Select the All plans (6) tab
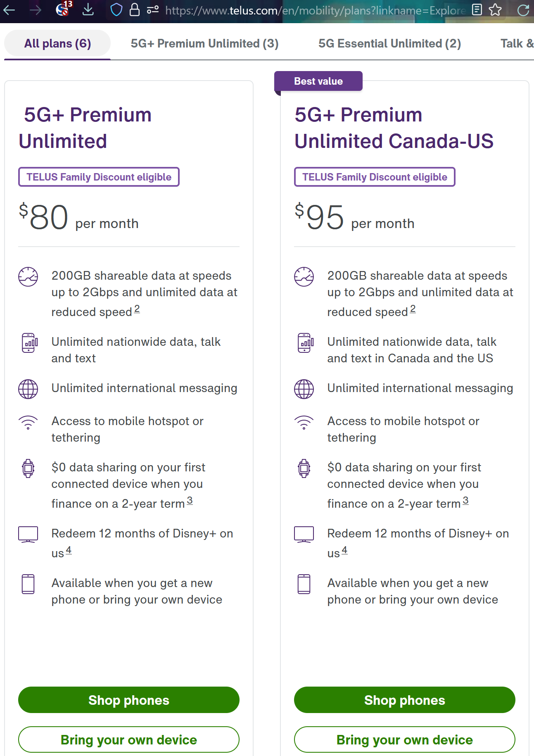Viewport: 534px width, 756px height. 57,43
